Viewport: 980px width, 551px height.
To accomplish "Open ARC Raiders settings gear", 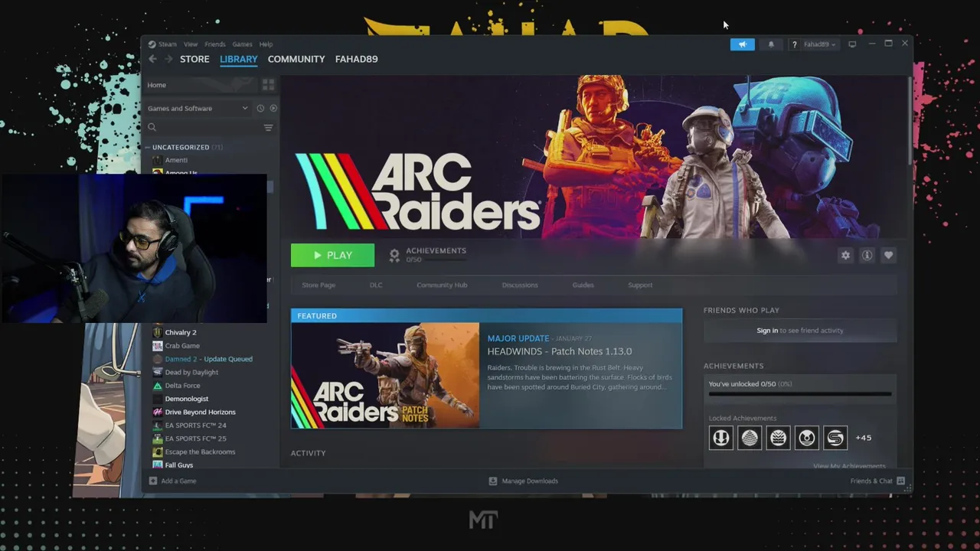I will click(845, 256).
